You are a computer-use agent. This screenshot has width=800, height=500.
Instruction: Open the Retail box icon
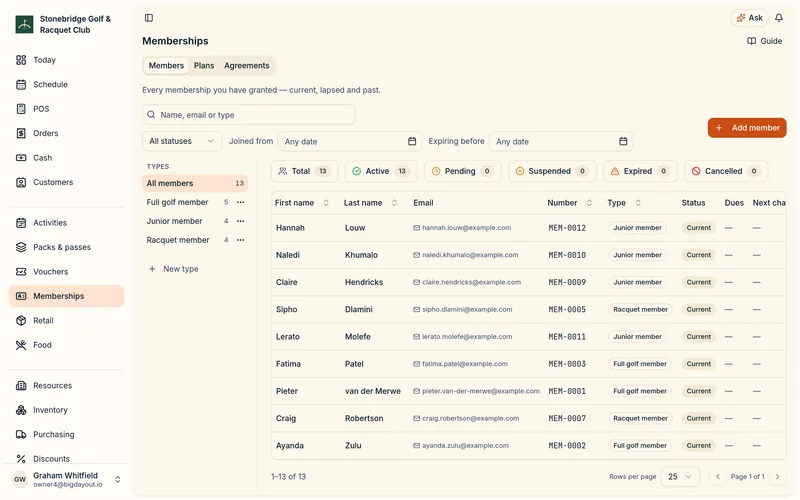pos(21,321)
